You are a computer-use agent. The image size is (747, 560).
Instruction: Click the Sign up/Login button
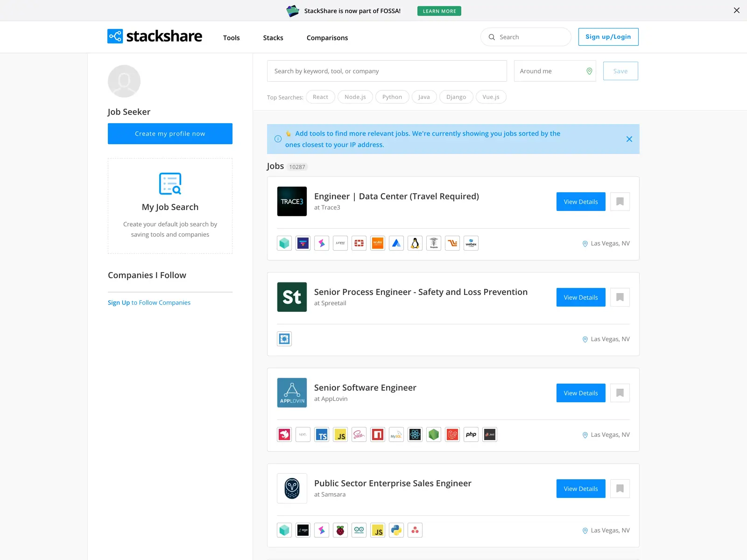click(608, 37)
